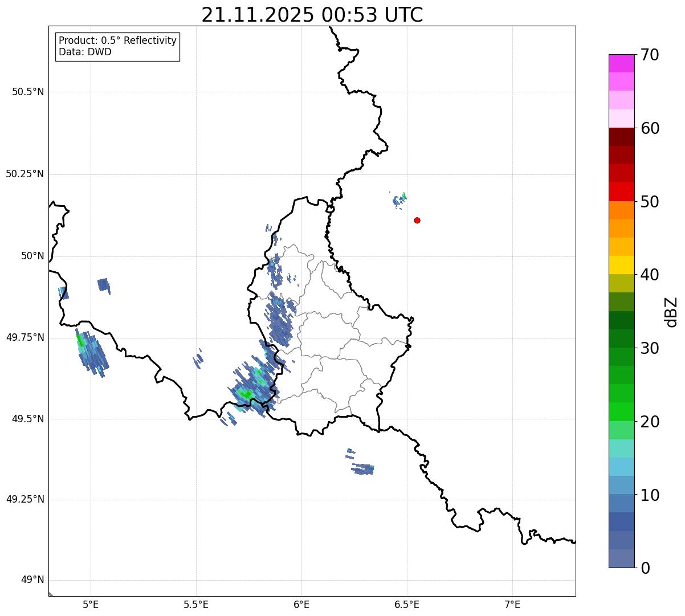Viewport: 685px width, 616px height.
Task: Click the 50.25°N latitude label
Action: 25,174
